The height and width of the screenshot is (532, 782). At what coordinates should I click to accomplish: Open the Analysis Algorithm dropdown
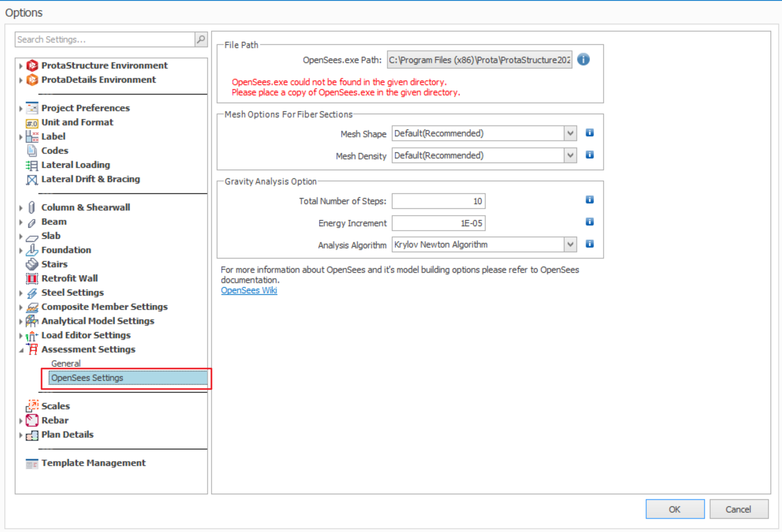(570, 244)
